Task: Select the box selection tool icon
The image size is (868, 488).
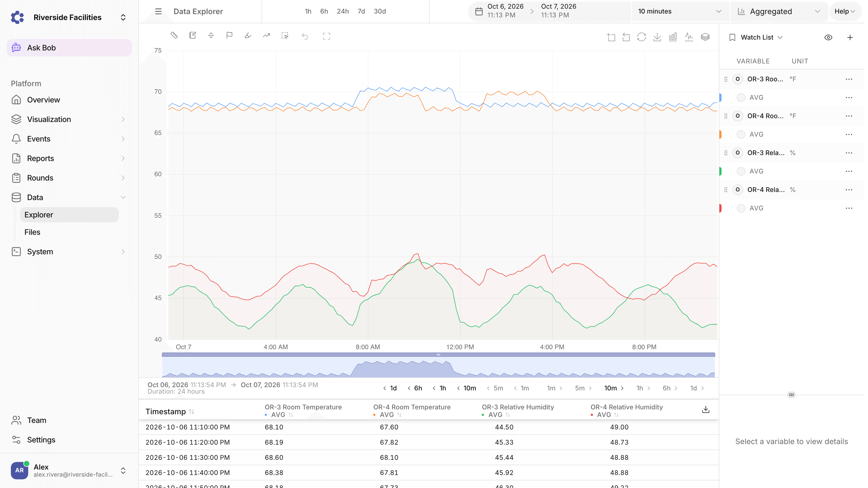Action: 285,35
